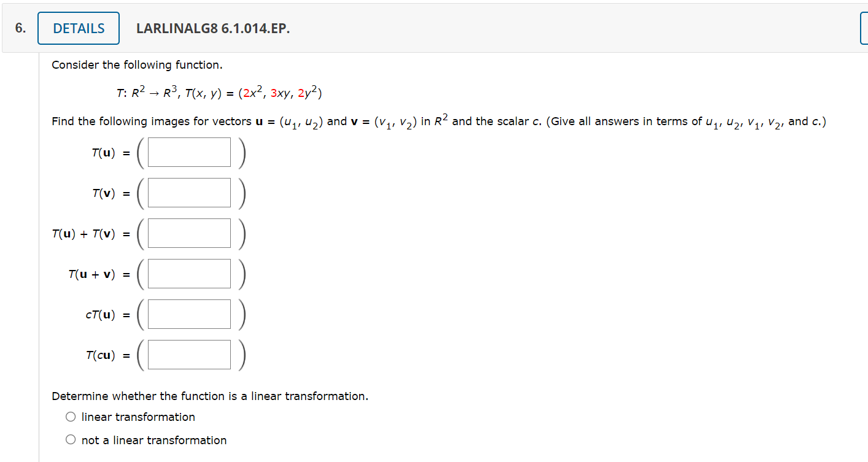Click inside the T(u) answer box
This screenshot has height=462, width=868.
(x=188, y=152)
